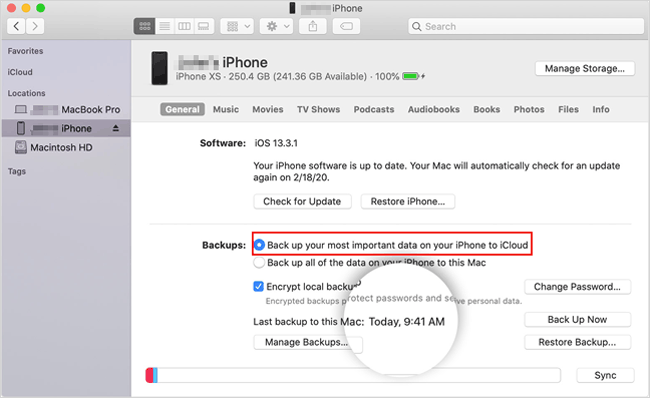650x401 pixels.
Task: Click Manage Storage button
Action: (585, 68)
